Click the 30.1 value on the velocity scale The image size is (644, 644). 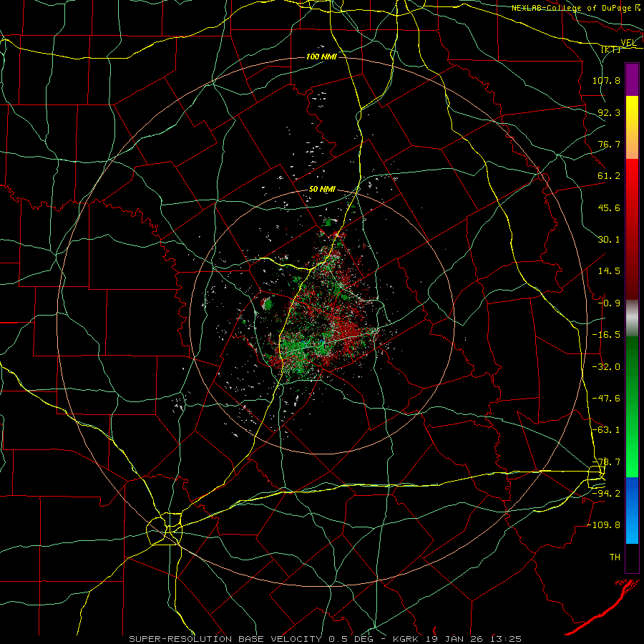point(609,240)
